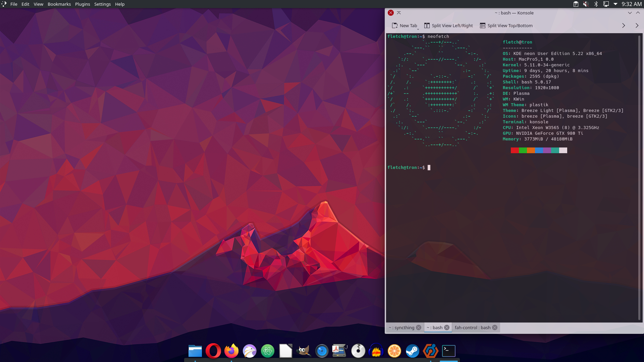Open Dolphin file manager icon

click(x=195, y=351)
